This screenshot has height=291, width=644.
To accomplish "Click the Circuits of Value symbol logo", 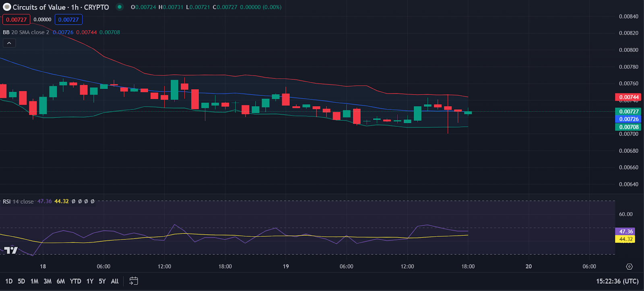I will pos(7,7).
